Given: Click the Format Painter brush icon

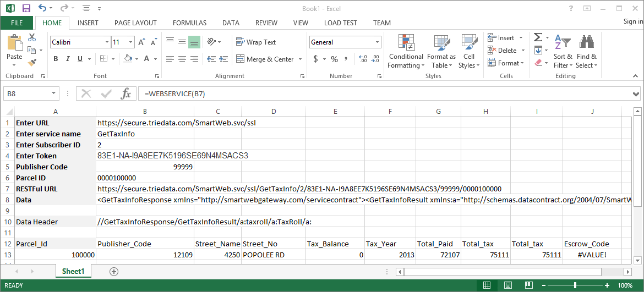Looking at the screenshot, I should tap(32, 63).
